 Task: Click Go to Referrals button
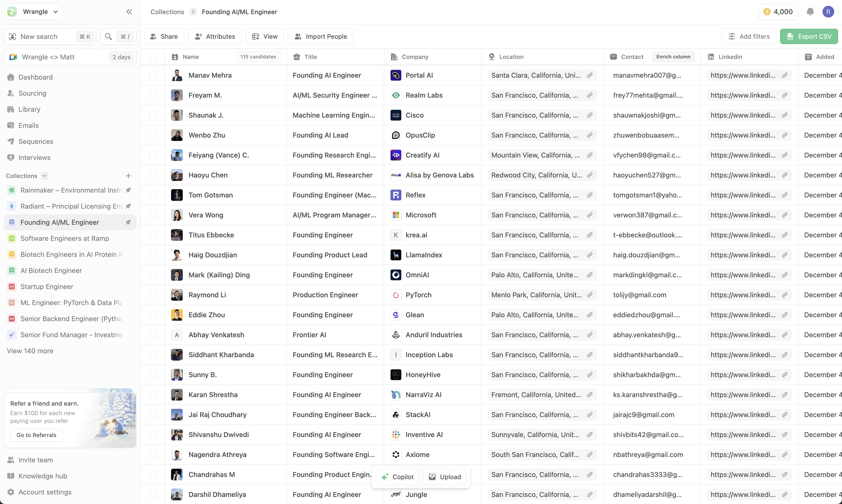(36, 435)
